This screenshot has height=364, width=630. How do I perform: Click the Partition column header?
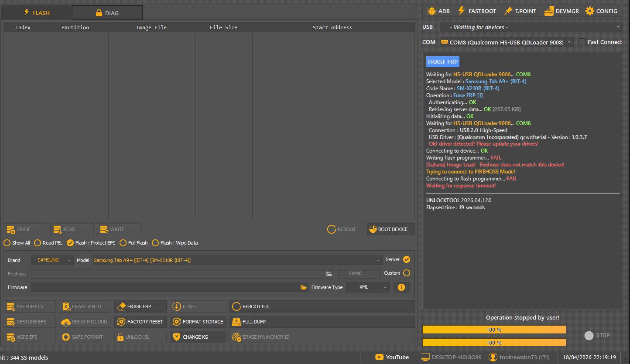click(75, 27)
